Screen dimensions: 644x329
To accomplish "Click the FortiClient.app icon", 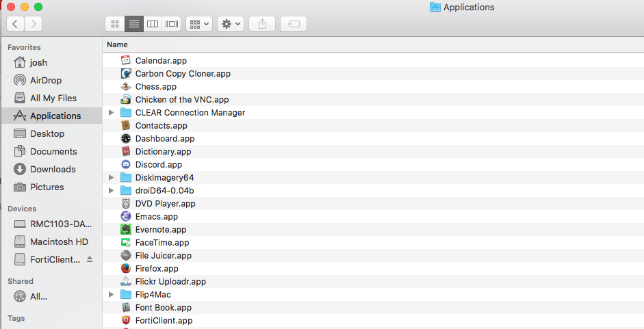I will (x=126, y=321).
